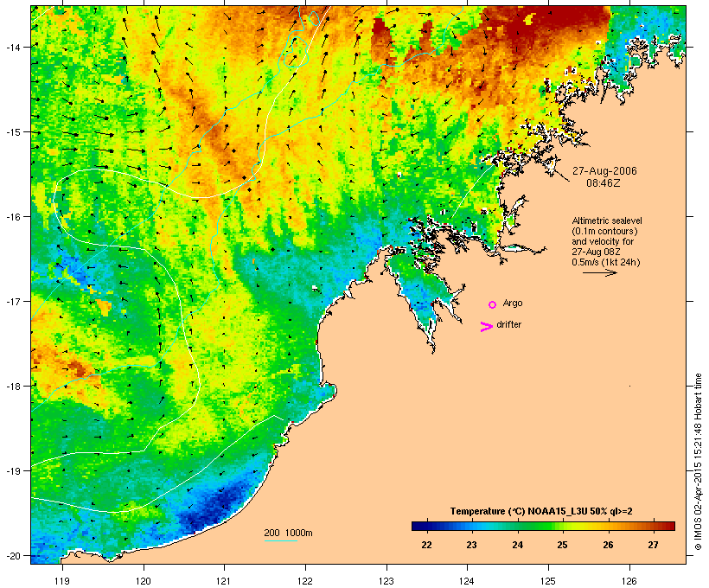
Task: Click the latitude label -16
Action: coord(13,217)
